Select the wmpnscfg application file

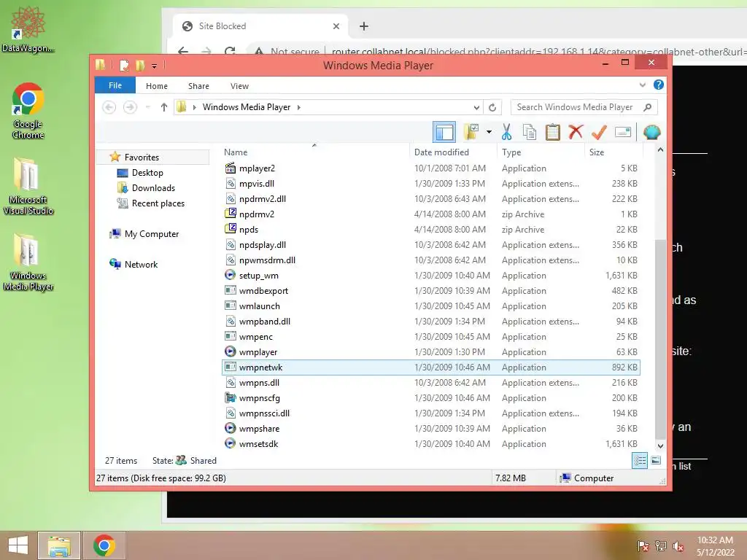[x=431, y=397]
